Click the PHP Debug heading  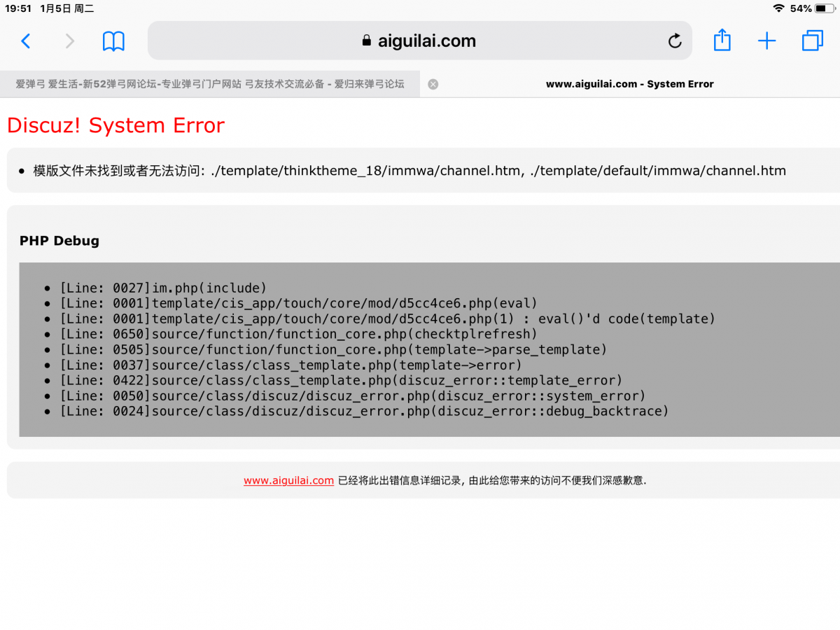point(59,241)
